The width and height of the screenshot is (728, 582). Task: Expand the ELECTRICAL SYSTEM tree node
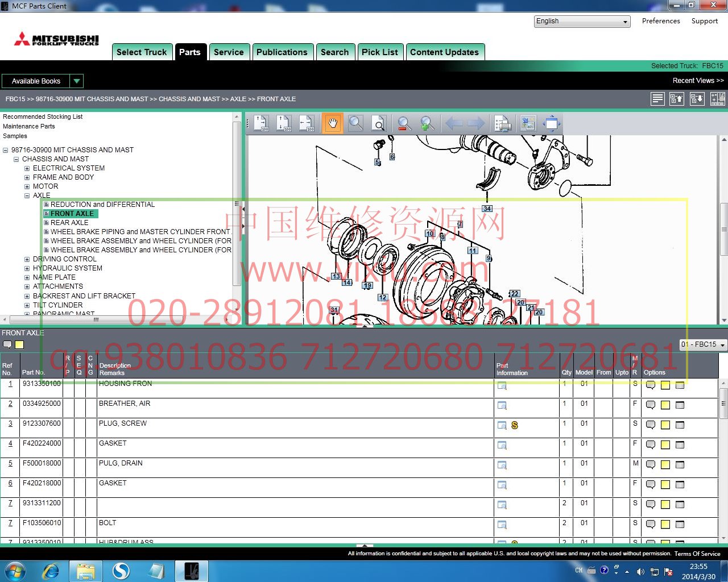(x=27, y=168)
